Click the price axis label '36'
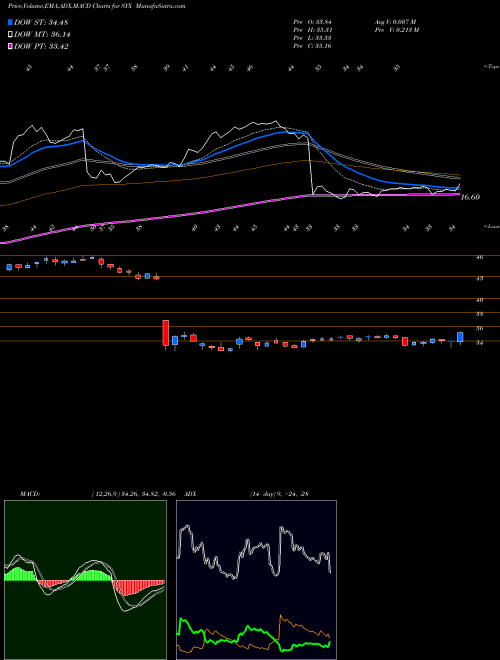The height and width of the screenshot is (660, 500). point(479,328)
